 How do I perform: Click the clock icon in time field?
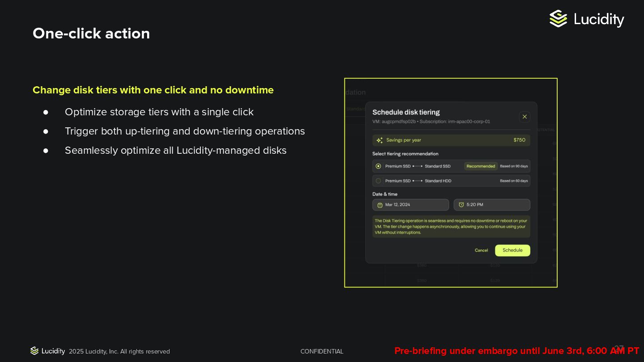(x=461, y=205)
